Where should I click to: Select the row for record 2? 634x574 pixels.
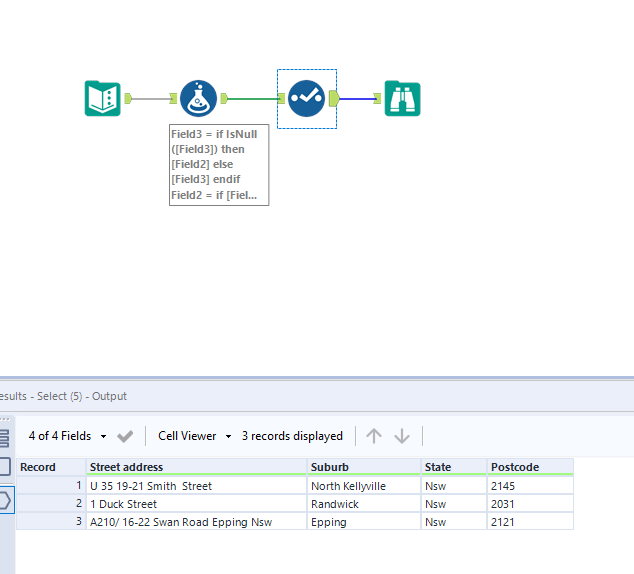tap(50, 504)
